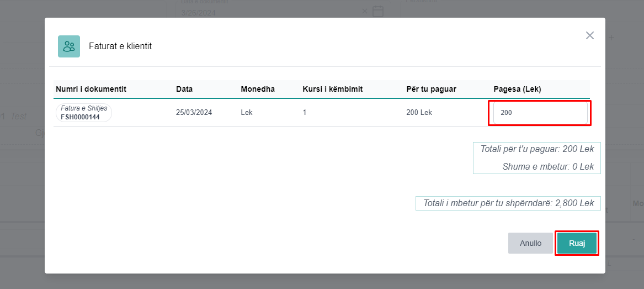Select the Për tu paguar column header

431,89
